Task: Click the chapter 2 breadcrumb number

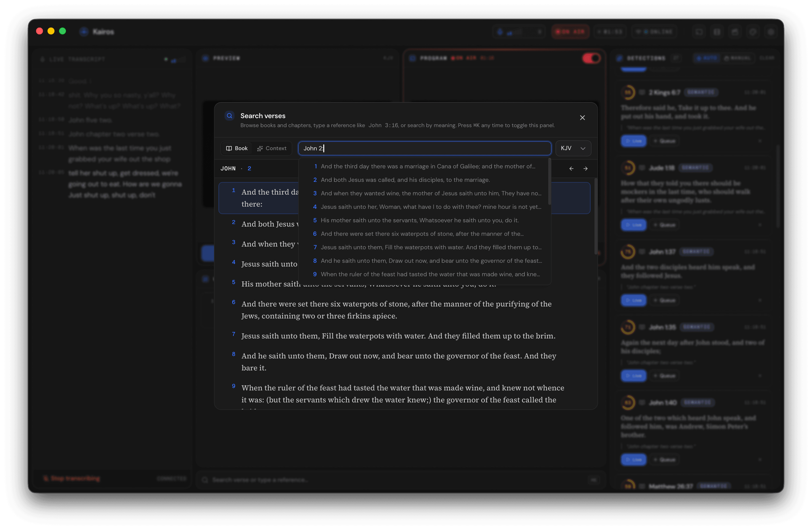Action: tap(249, 168)
